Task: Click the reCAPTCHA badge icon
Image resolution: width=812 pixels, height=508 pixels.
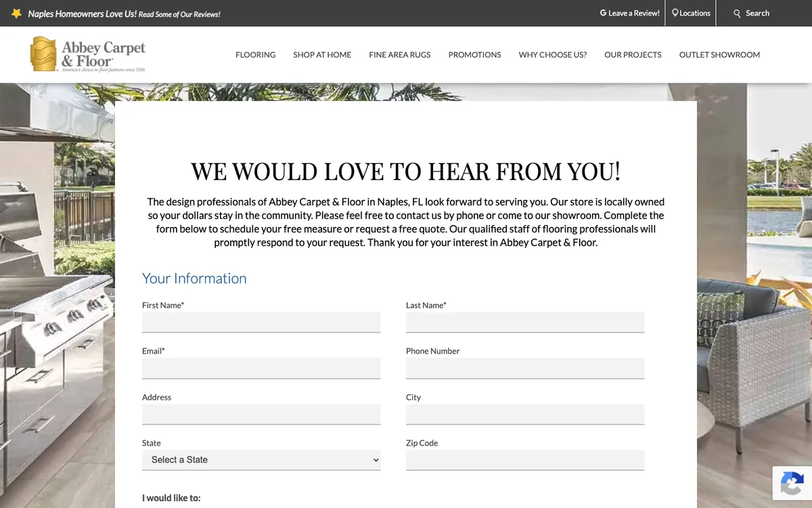Action: tap(792, 483)
